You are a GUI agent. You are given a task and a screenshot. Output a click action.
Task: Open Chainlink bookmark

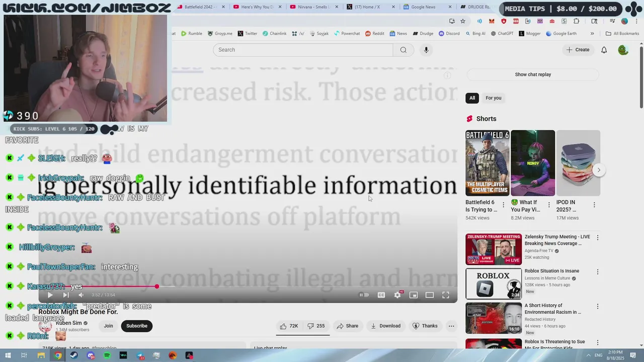click(275, 34)
